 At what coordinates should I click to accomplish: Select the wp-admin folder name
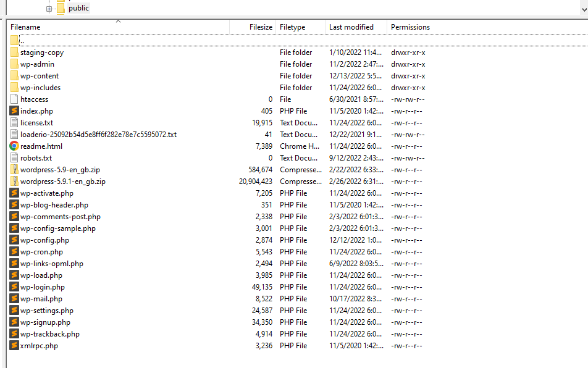[37, 64]
